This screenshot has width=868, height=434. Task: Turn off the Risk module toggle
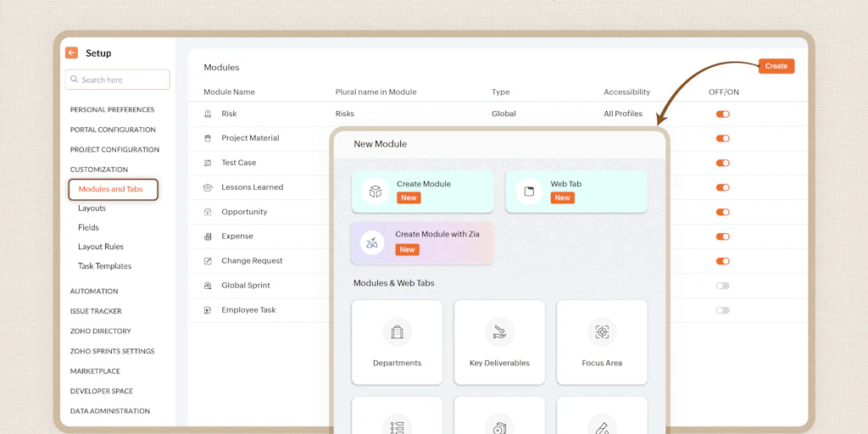[722, 114]
